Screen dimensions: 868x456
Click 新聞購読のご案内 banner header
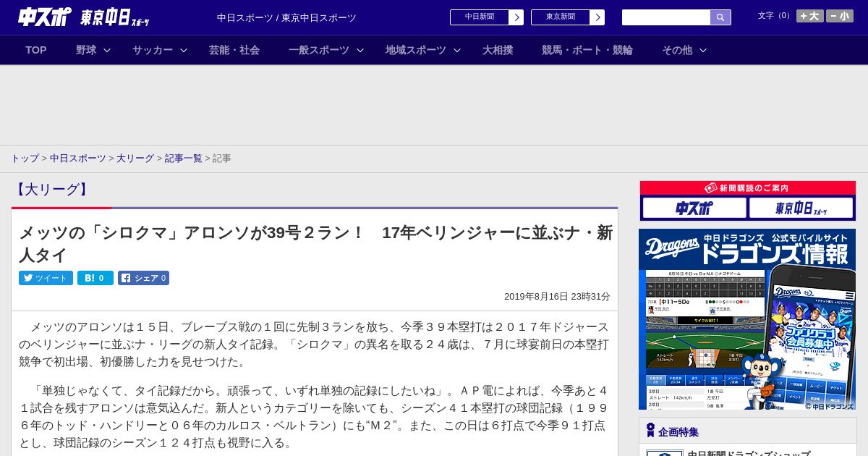[748, 188]
